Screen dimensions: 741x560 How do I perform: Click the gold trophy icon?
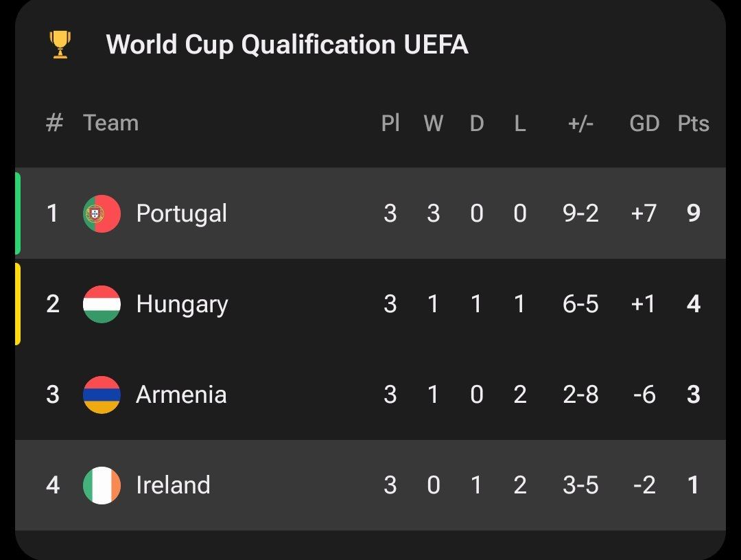60,45
